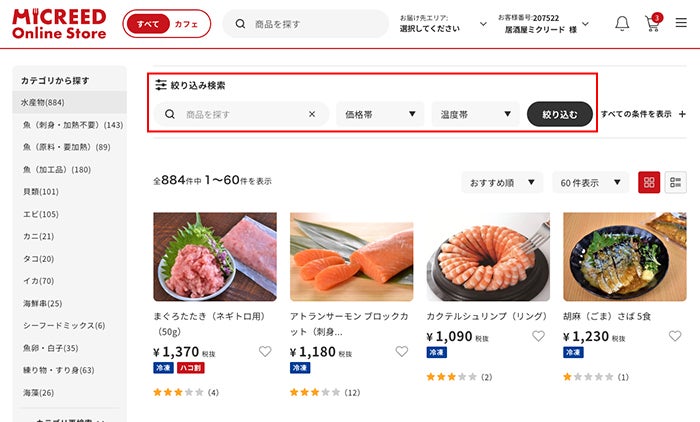Click the 絞り込む filter button
The width and height of the screenshot is (700, 422).
point(560,114)
